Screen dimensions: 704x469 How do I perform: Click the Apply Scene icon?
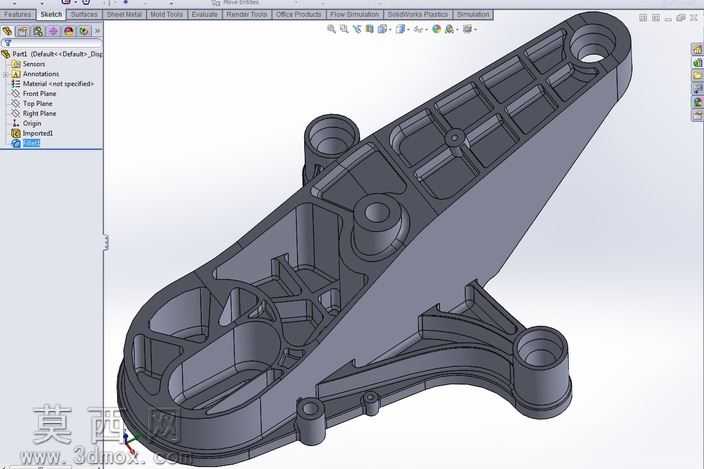449,29
